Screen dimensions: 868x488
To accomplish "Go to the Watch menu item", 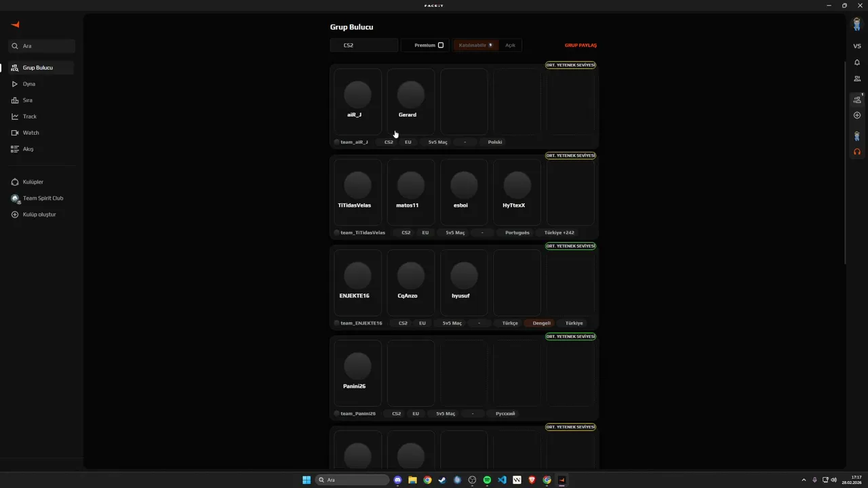I will (31, 133).
